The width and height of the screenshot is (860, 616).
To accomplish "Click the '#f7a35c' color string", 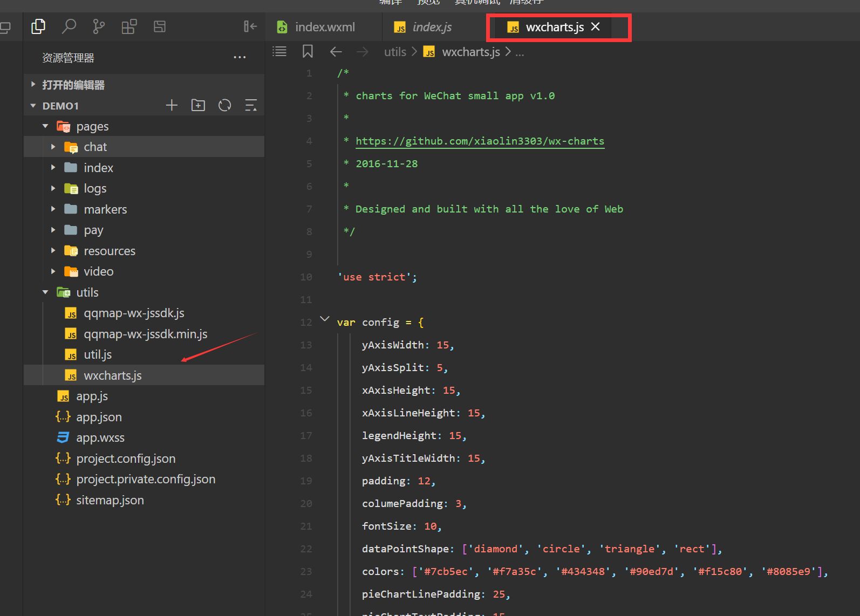I will click(514, 571).
